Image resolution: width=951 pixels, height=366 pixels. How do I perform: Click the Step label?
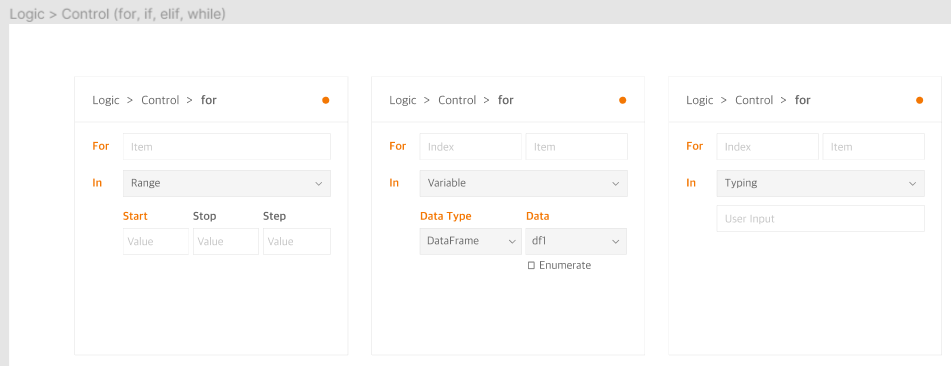pyautogui.click(x=274, y=216)
